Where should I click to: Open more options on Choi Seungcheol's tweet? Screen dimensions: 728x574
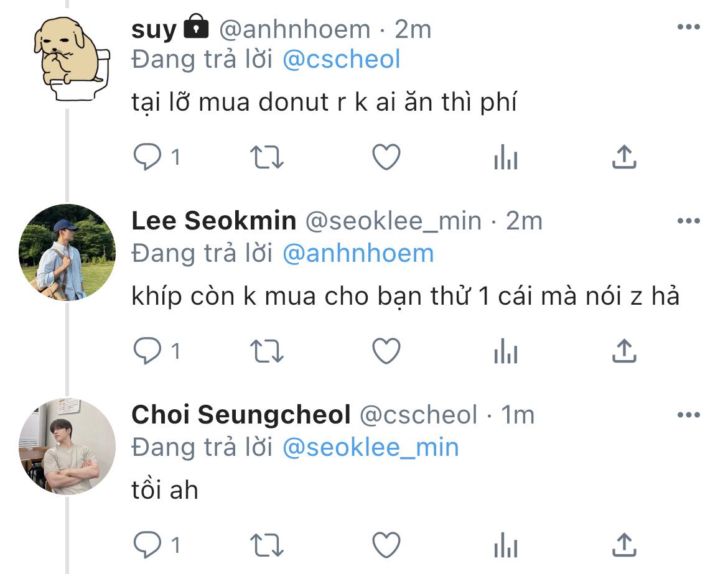689,415
